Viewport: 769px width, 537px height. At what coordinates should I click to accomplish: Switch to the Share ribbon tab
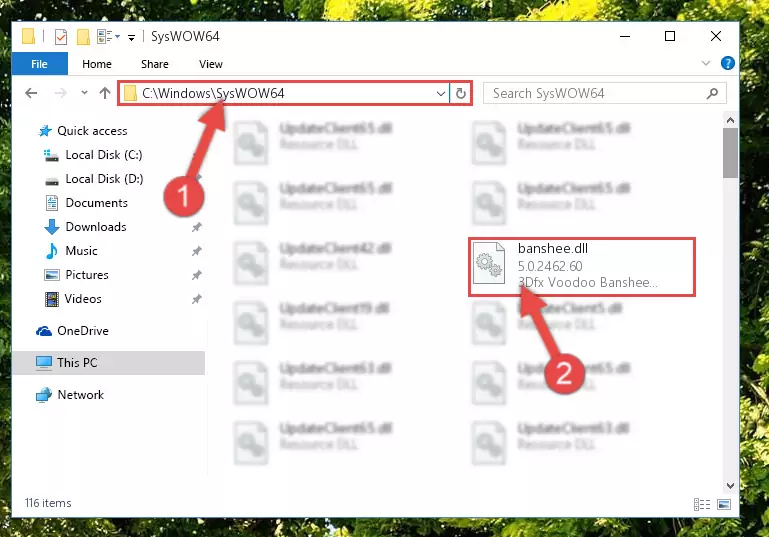pos(154,64)
